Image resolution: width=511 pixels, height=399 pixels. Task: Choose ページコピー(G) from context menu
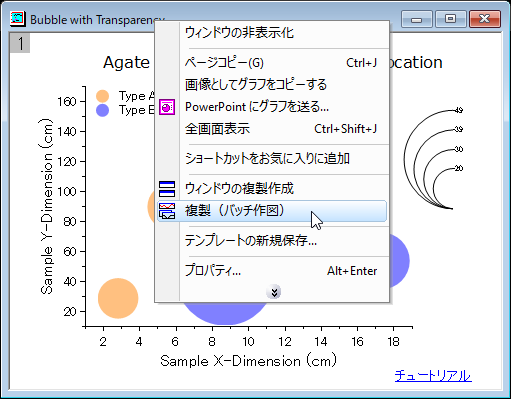(x=273, y=62)
